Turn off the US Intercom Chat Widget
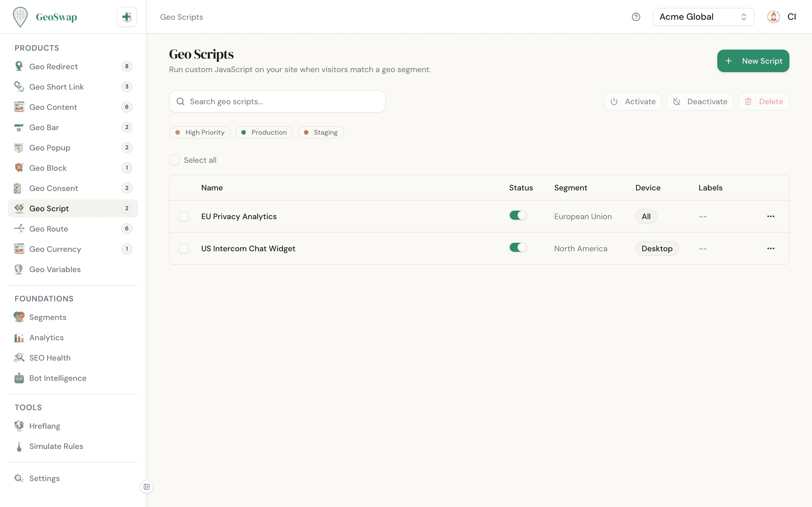Image resolution: width=812 pixels, height=507 pixels. point(518,247)
